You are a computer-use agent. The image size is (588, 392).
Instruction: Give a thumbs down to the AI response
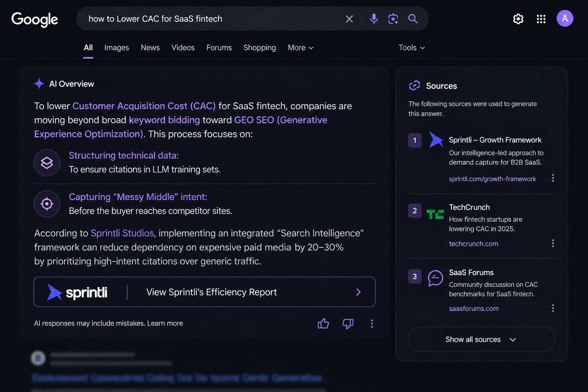tap(347, 324)
